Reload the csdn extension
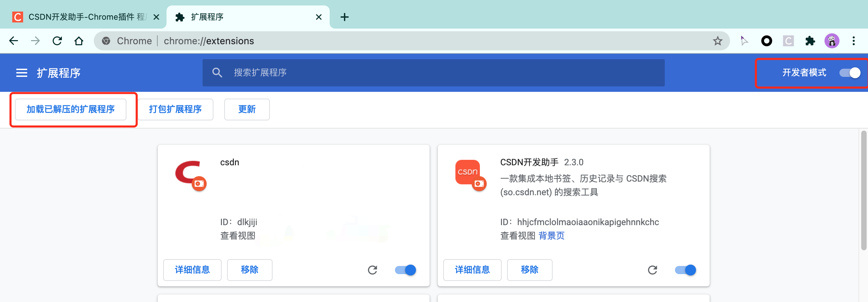 pos(372,270)
